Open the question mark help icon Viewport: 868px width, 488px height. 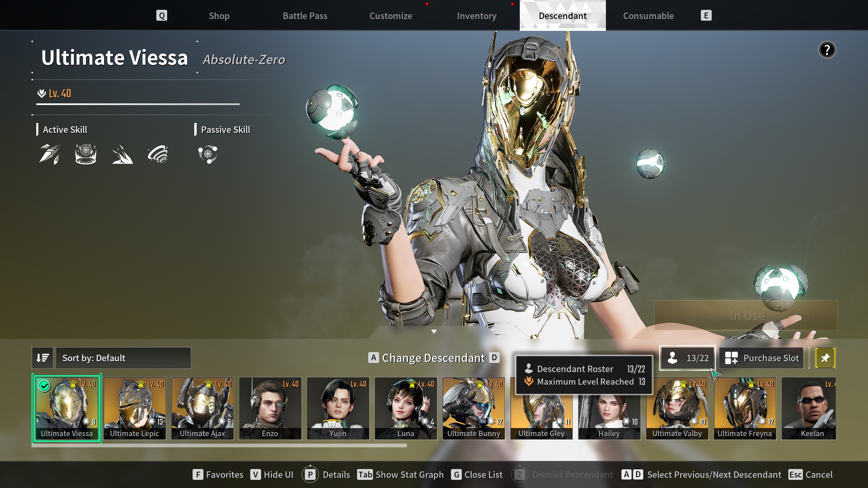[827, 50]
